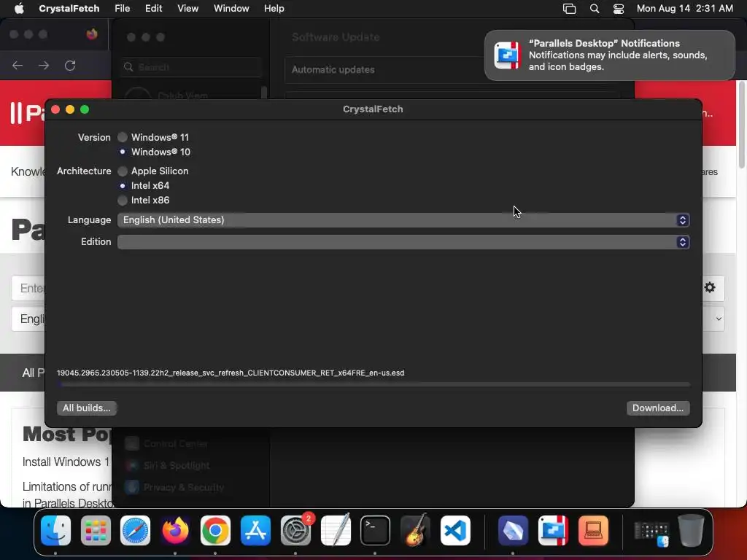Click the Parallels Desktop notification banner
The width and height of the screenshot is (747, 560).
click(609, 55)
